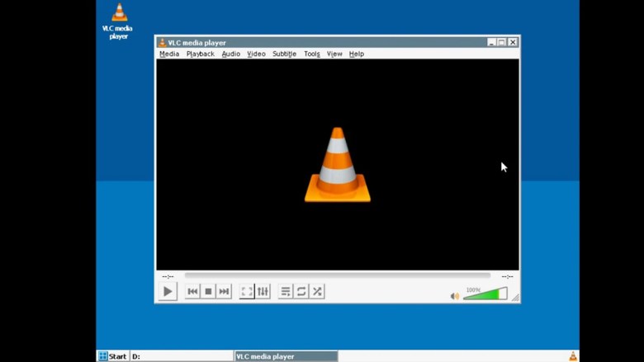The image size is (644, 362).
Task: Click the large cone in video area
Action: point(338,164)
